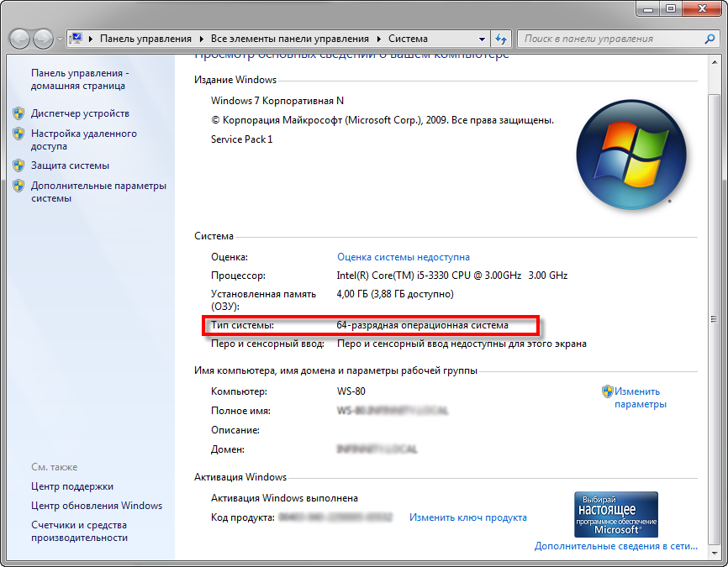Expand the recent pages arrow near Forward
Screen dimensions: 728x567
[60, 39]
